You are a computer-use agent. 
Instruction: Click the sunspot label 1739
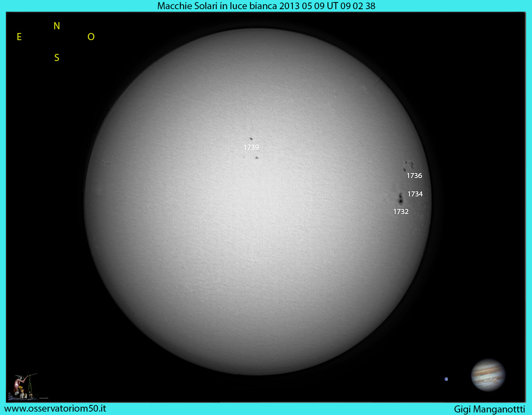pos(251,147)
